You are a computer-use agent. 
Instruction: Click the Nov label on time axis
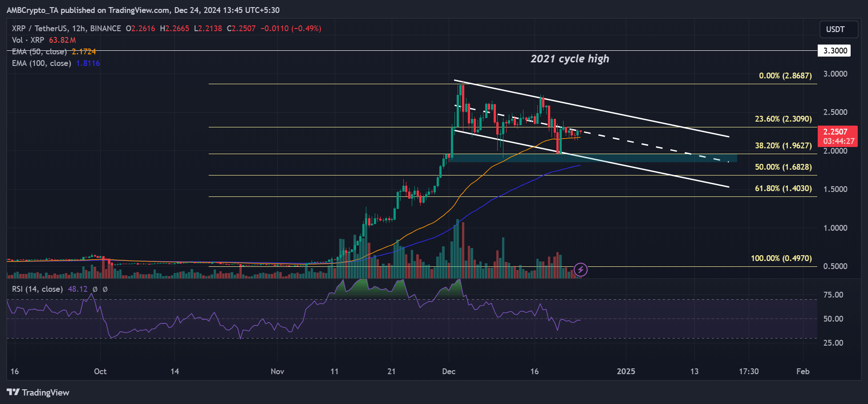pos(277,371)
